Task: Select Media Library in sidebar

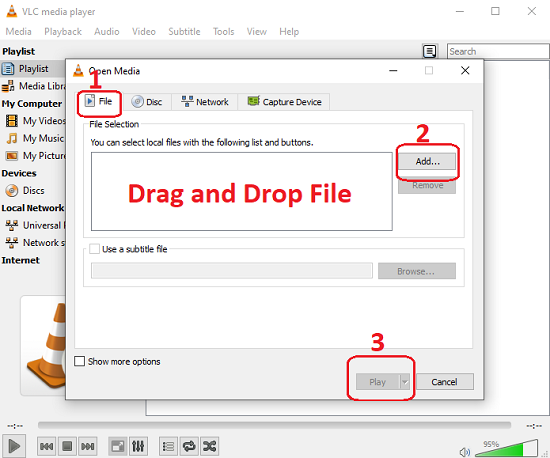Action: 33,86
